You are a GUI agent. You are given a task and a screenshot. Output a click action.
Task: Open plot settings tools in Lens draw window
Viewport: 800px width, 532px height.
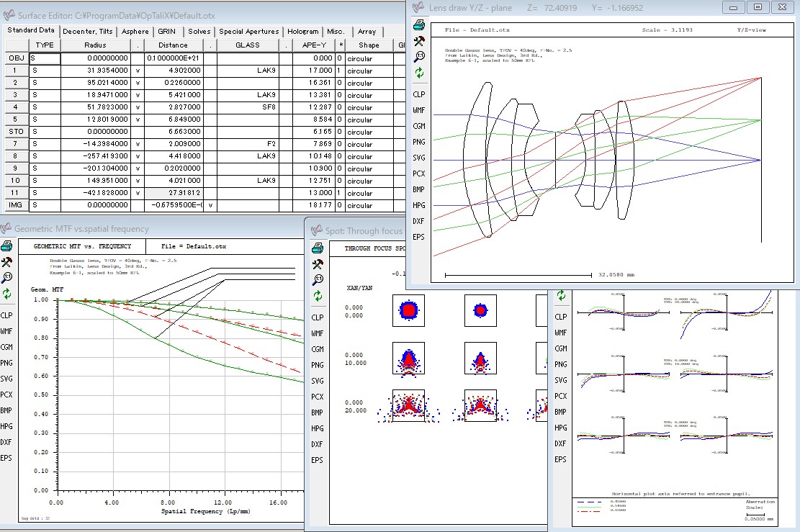[x=418, y=41]
